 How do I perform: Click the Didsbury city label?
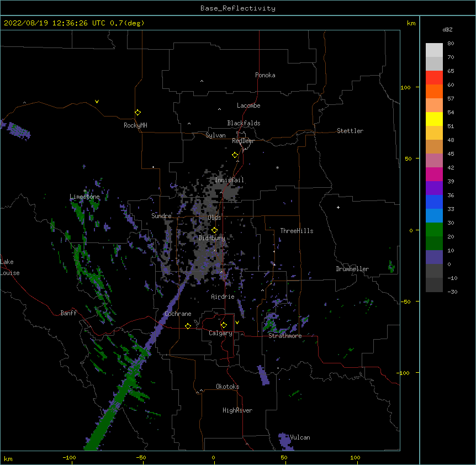212,238
